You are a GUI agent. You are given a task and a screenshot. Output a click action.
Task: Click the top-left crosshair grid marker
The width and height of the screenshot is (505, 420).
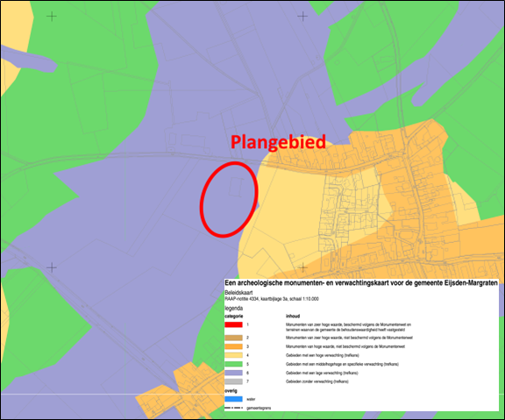[x=52, y=16]
